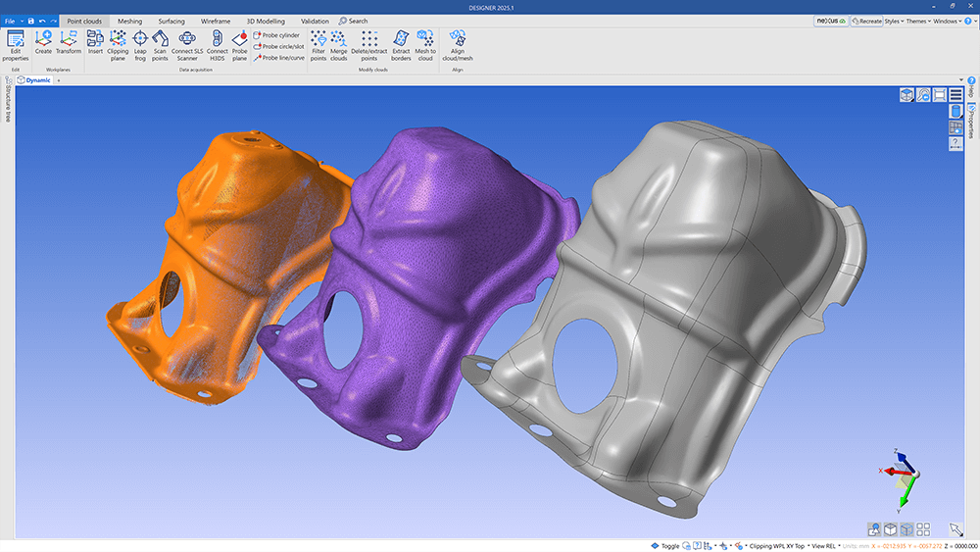Add a new view tab with plus
The width and height of the screenshot is (980, 552).
(59, 80)
